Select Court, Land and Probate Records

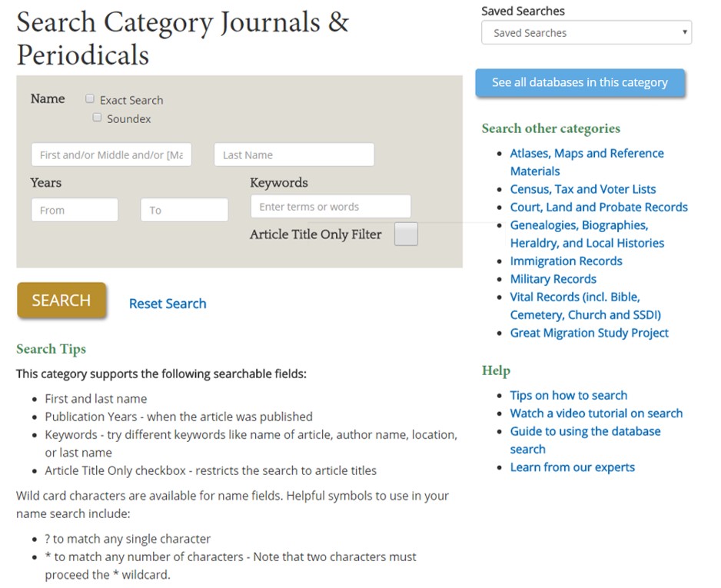point(600,207)
